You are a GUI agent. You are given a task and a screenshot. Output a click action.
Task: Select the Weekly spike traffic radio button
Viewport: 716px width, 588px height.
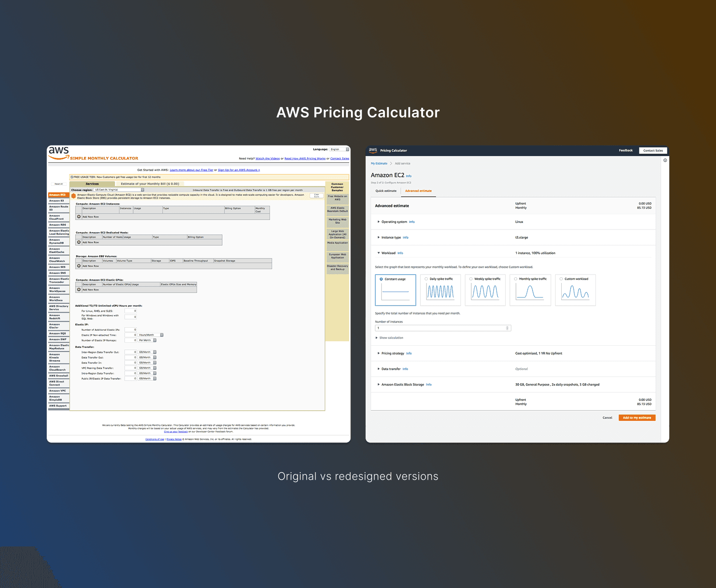(471, 279)
